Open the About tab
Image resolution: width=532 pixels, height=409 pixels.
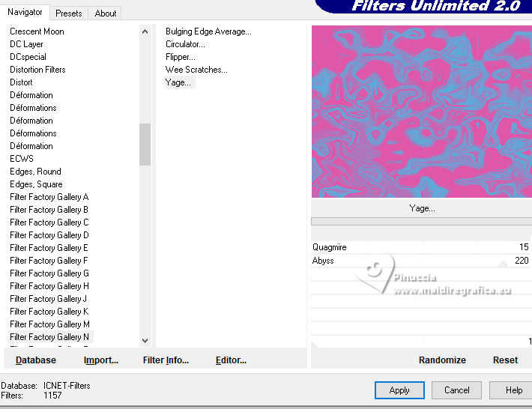point(105,13)
